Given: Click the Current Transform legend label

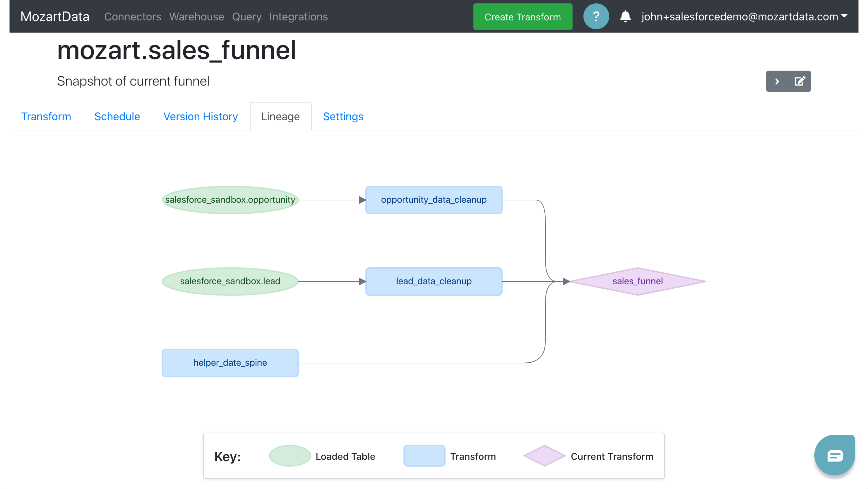Looking at the screenshot, I should pyautogui.click(x=612, y=456).
